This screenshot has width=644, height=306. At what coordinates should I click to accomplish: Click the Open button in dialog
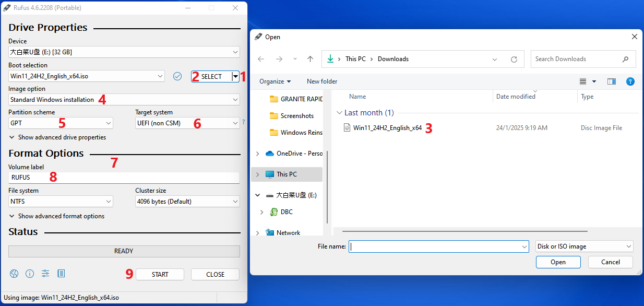(558, 262)
